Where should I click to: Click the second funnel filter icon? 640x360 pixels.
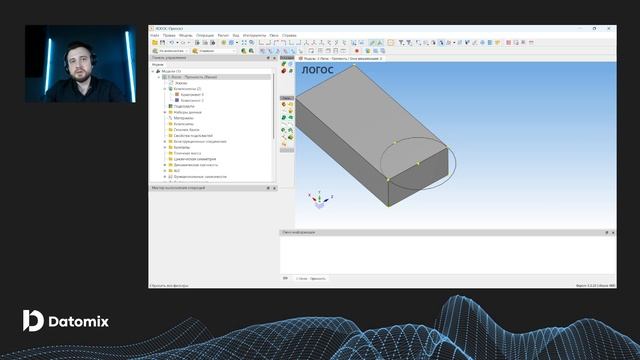point(409,42)
